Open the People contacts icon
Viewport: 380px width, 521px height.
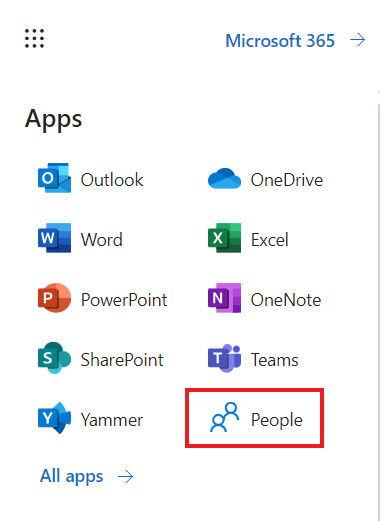click(x=224, y=417)
